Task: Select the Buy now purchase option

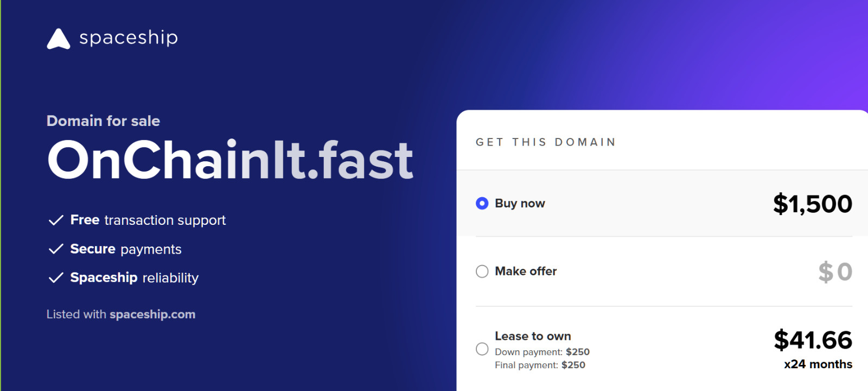Action: 520,203
